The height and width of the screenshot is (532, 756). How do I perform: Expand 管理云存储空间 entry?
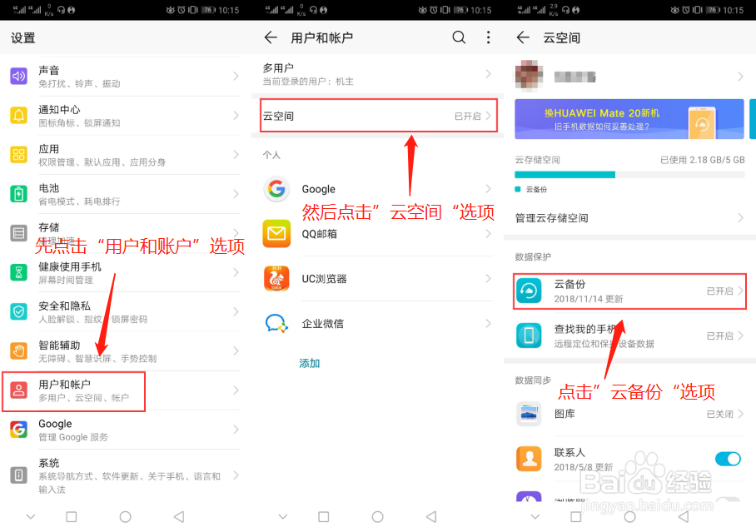click(x=629, y=216)
